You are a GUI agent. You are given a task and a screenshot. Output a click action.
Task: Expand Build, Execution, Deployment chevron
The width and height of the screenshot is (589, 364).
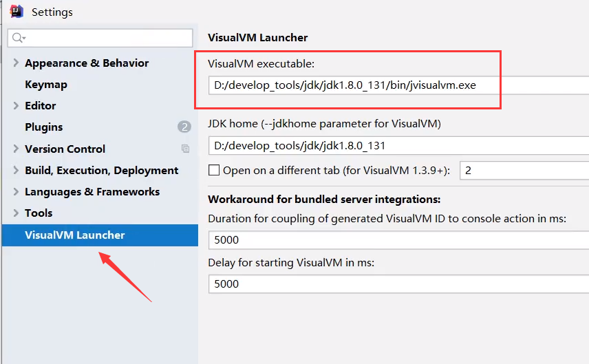[x=16, y=170]
